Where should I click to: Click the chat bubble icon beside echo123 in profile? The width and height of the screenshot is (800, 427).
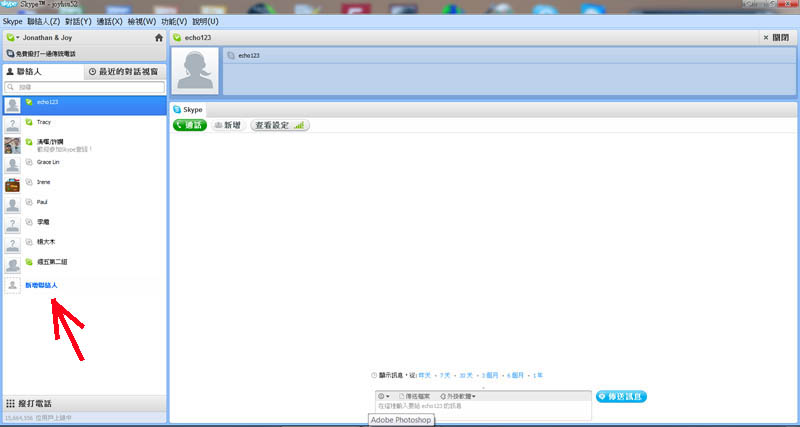click(x=231, y=55)
